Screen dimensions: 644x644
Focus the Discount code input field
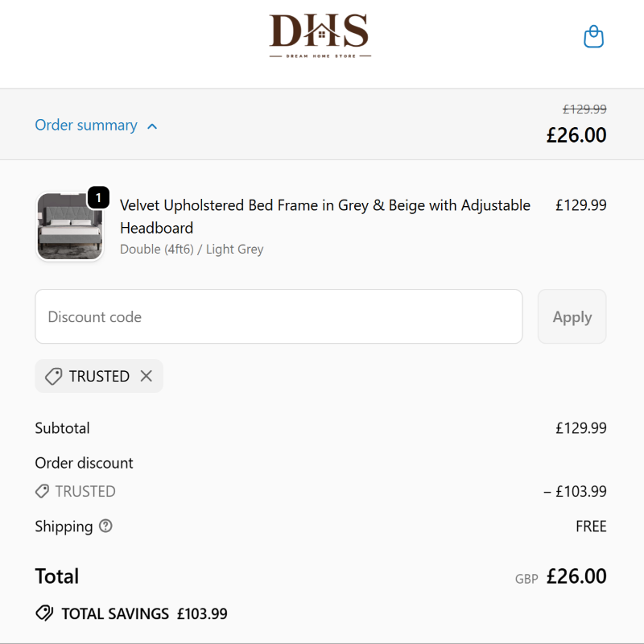click(279, 317)
